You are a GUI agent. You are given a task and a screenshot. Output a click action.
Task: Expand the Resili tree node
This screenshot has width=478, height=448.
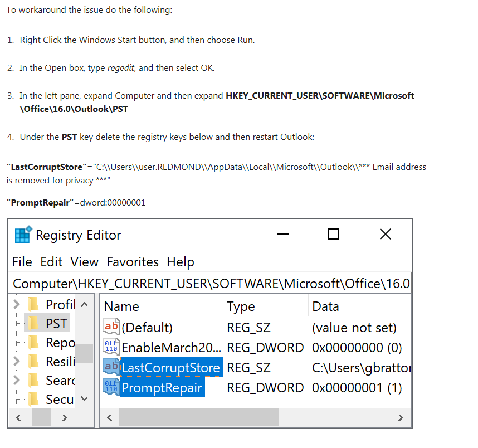point(17,361)
